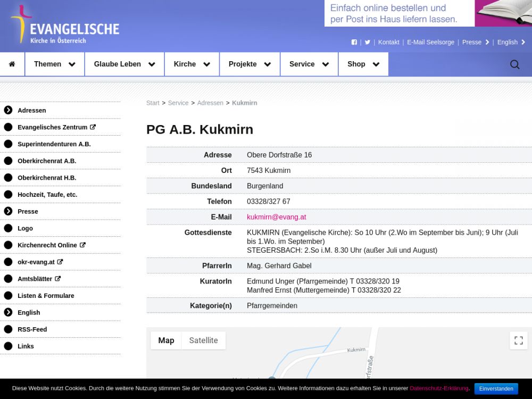The image size is (532, 399).
Task: Click arrow icon beside Presse in sidebar
Action: [8, 211]
